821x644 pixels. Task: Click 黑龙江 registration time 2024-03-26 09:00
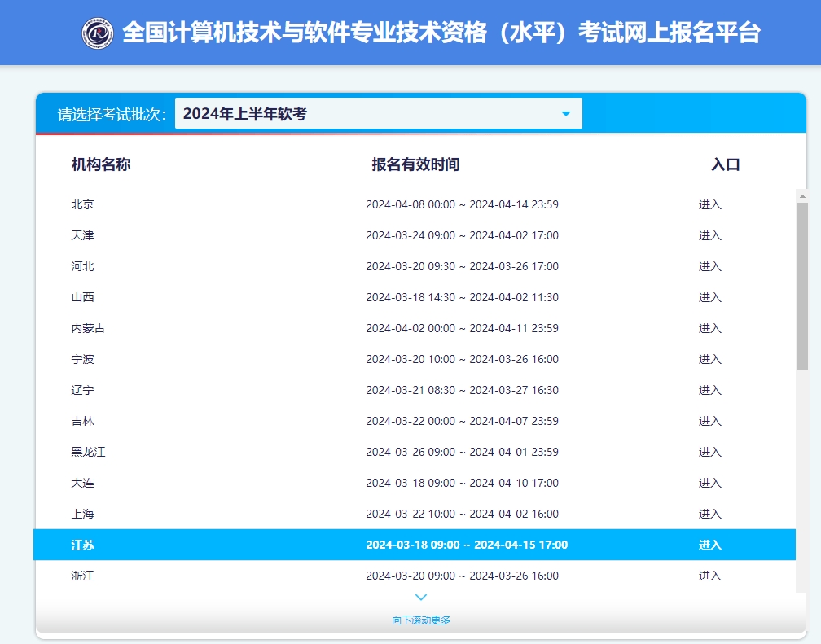[x=463, y=451]
